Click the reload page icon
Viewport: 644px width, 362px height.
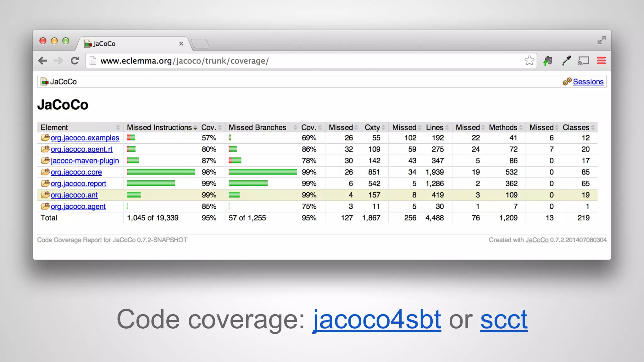point(75,61)
